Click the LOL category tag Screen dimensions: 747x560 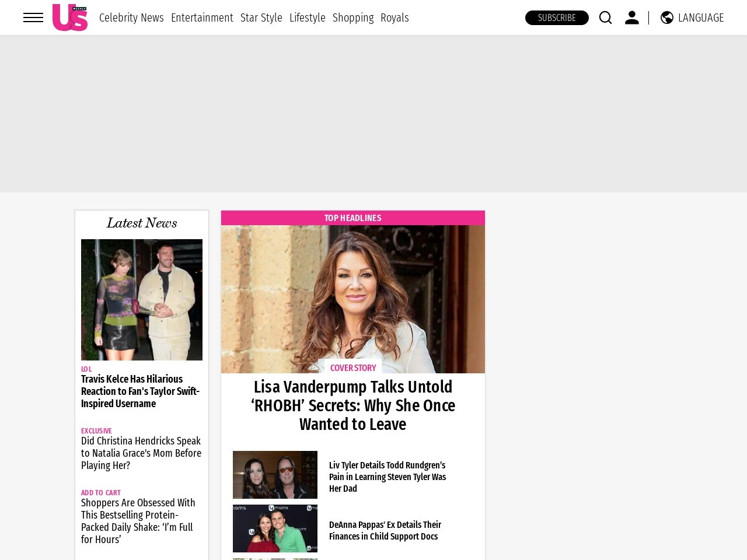click(86, 369)
